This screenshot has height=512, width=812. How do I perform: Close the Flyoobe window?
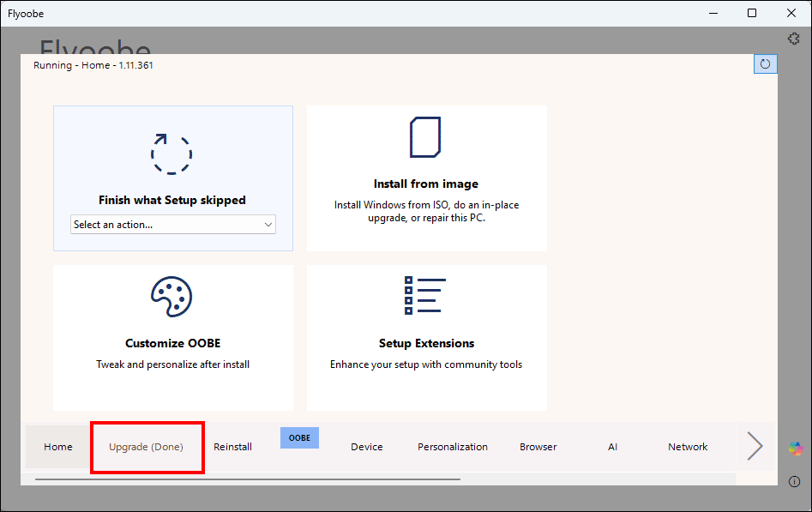click(x=791, y=13)
